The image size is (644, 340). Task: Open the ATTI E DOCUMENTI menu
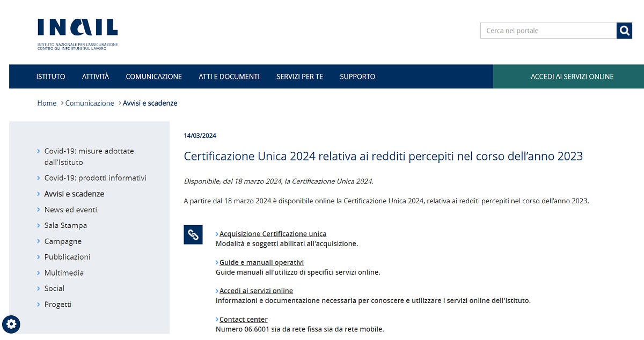pyautogui.click(x=229, y=77)
